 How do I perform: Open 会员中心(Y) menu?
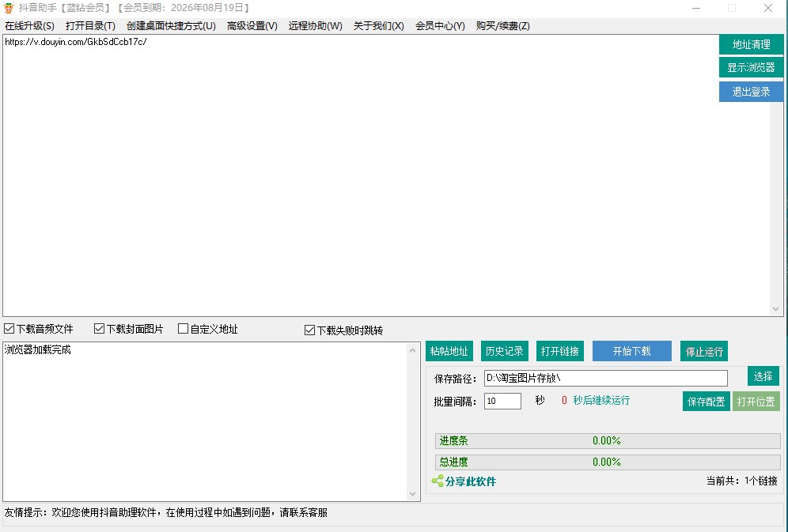click(x=440, y=25)
